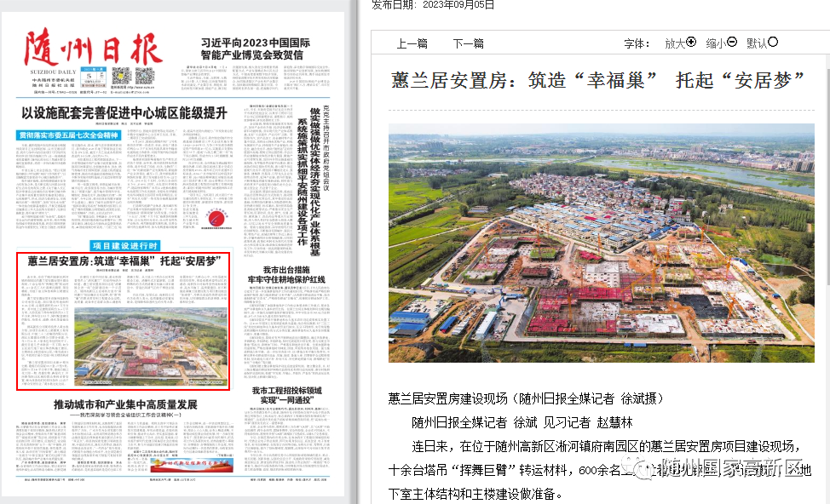Click the large aerial construction site photo
The width and height of the screenshot is (830, 504).
(x=602, y=243)
